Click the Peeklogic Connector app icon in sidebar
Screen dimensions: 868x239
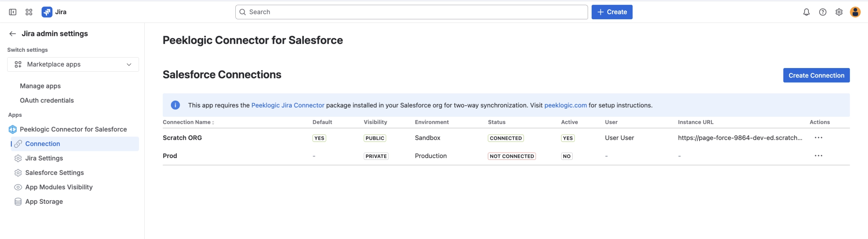(13, 129)
